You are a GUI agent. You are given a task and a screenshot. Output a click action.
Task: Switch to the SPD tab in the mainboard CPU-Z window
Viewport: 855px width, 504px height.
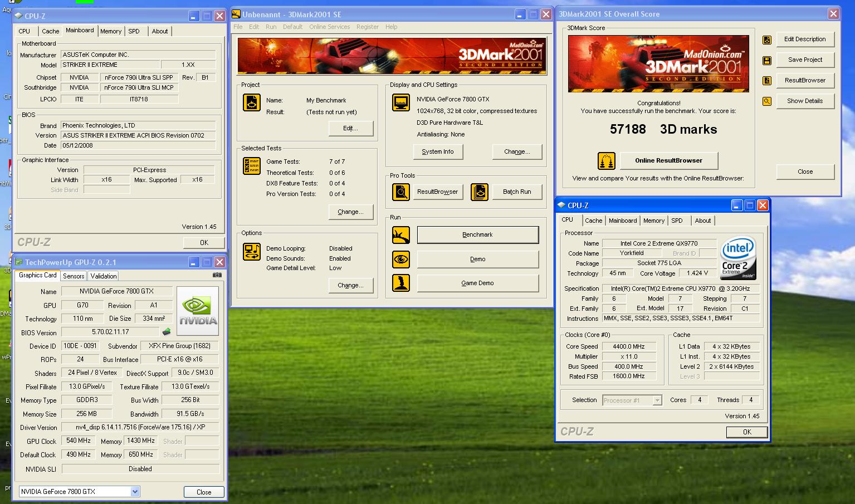[x=134, y=31]
